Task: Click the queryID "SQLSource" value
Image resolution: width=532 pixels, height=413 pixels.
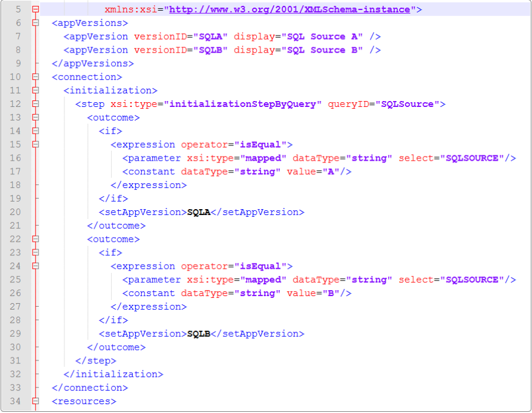Action: 407,104
